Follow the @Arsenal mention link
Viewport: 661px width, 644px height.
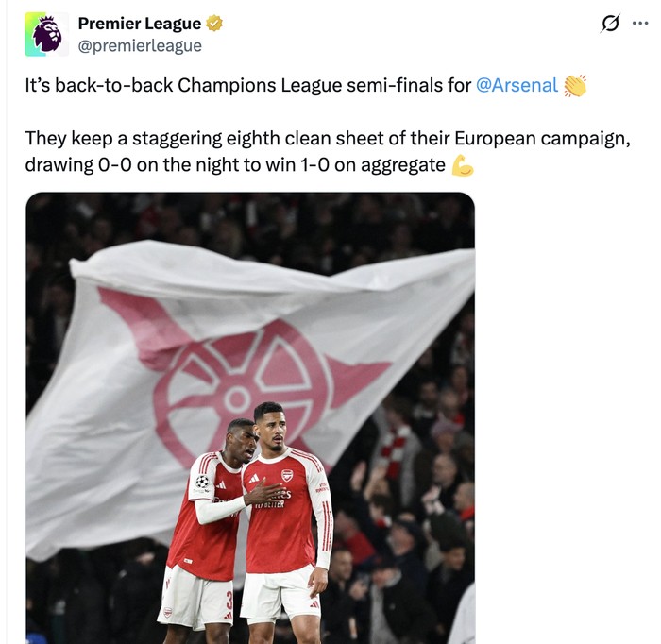tap(517, 85)
